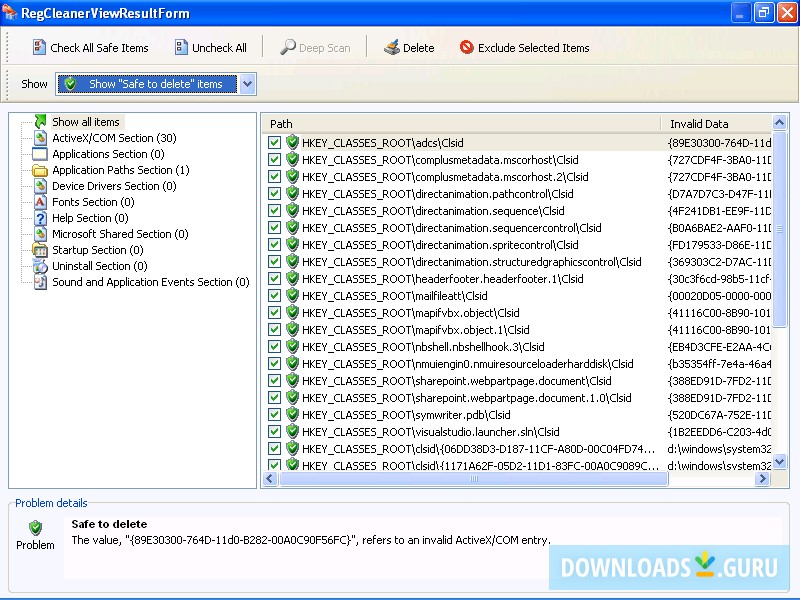Uncheck the mapifvbx.object\Clsid checkbox

pos(274,313)
